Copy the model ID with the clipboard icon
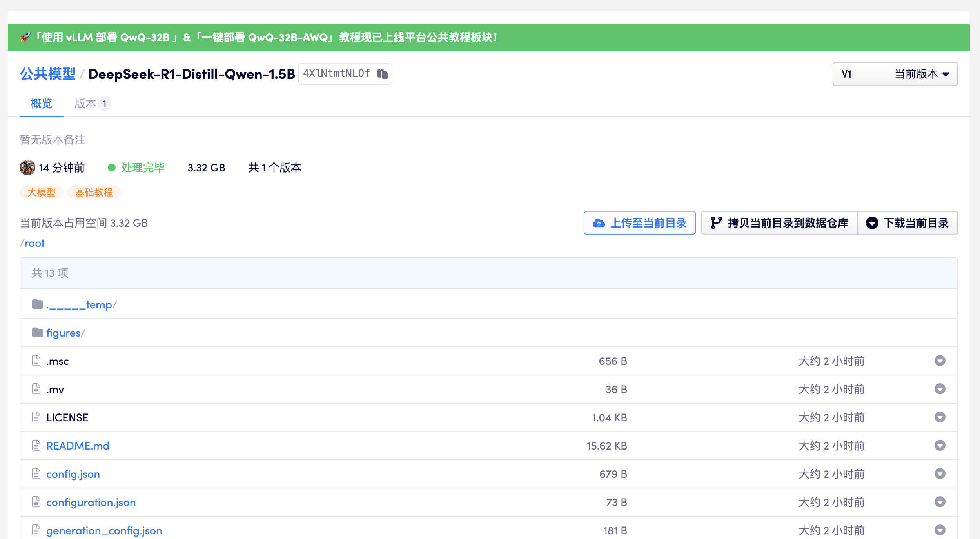Viewport: 980px width, 539px height. (x=382, y=74)
